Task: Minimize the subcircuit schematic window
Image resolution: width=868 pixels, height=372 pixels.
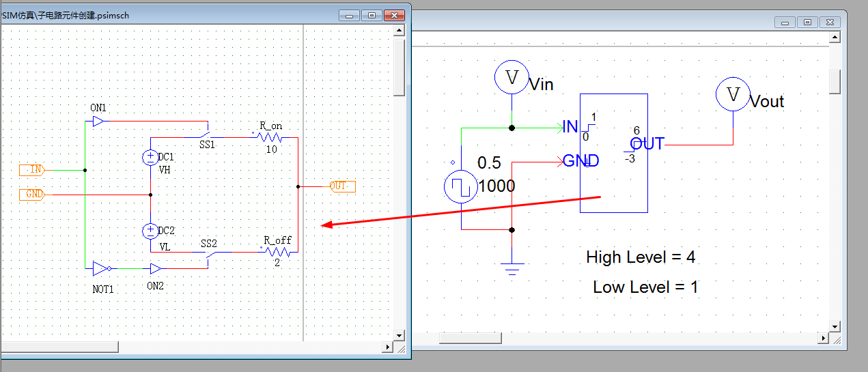Action: click(350, 15)
